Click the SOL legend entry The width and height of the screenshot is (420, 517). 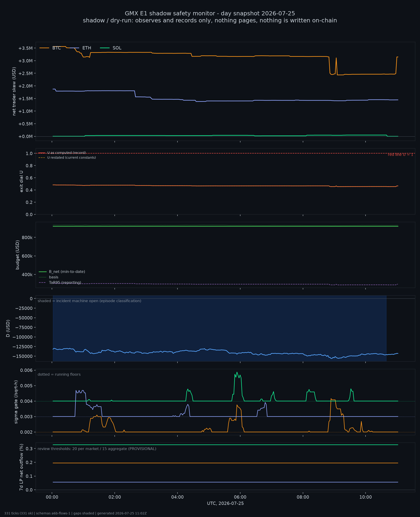tap(111, 48)
